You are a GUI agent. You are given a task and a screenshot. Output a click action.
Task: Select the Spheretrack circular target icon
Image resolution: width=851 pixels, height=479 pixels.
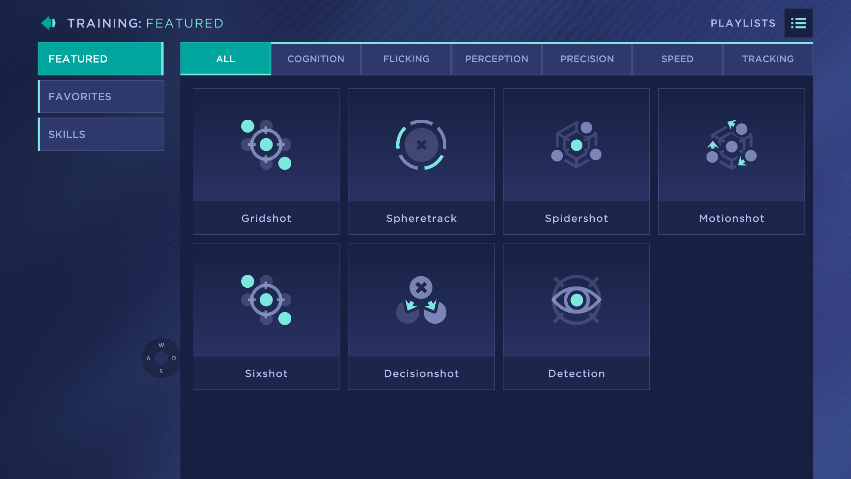421,145
